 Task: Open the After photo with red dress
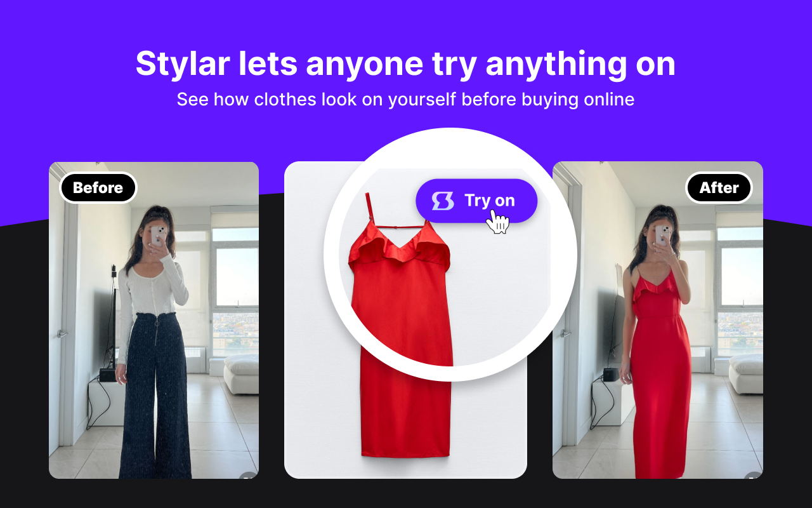658,320
